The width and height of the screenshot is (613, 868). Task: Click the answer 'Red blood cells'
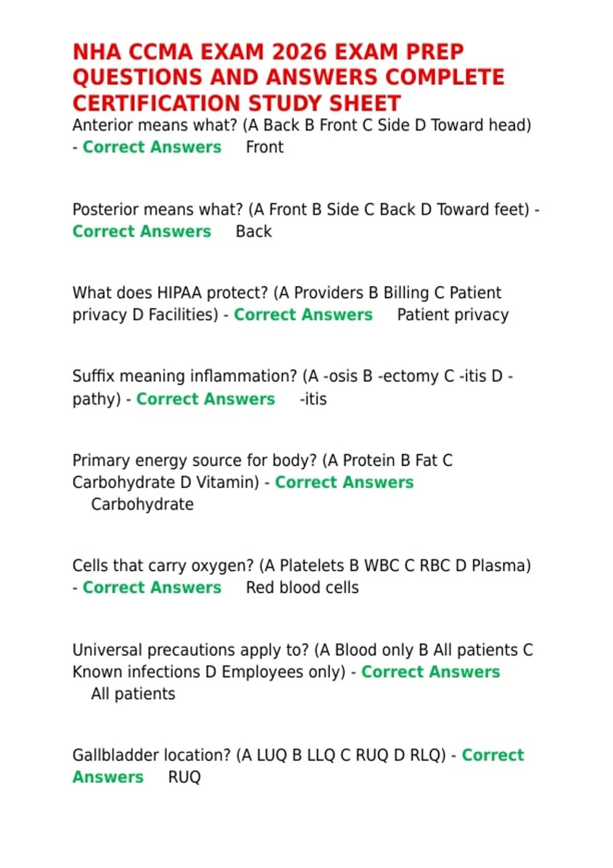point(302,588)
